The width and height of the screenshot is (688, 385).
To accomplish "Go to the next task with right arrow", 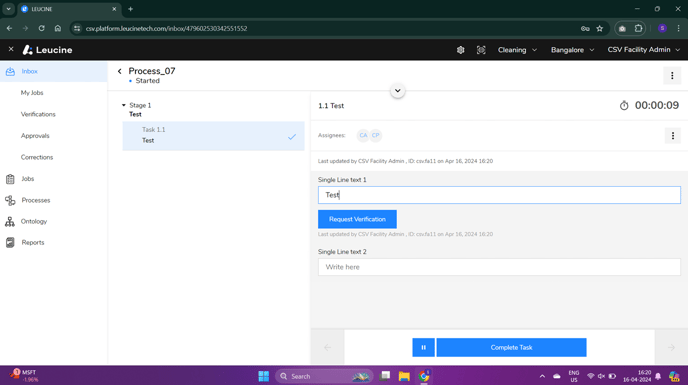I will (671, 347).
